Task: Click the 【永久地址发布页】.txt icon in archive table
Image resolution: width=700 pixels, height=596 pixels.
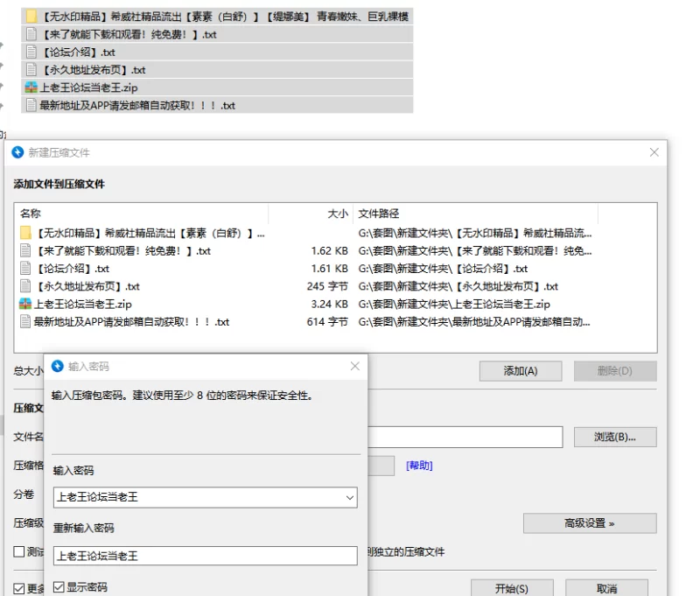Action: (25, 286)
